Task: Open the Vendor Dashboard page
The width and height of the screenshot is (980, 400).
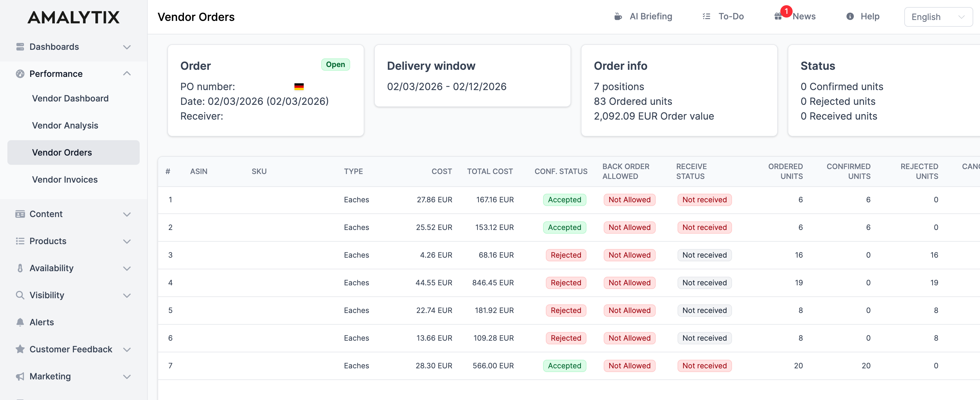Action: point(70,98)
